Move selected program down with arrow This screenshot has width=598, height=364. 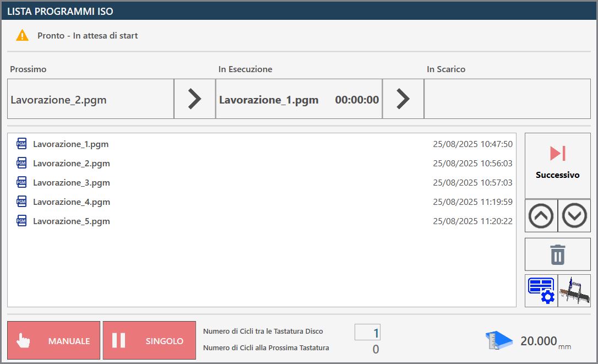(574, 215)
